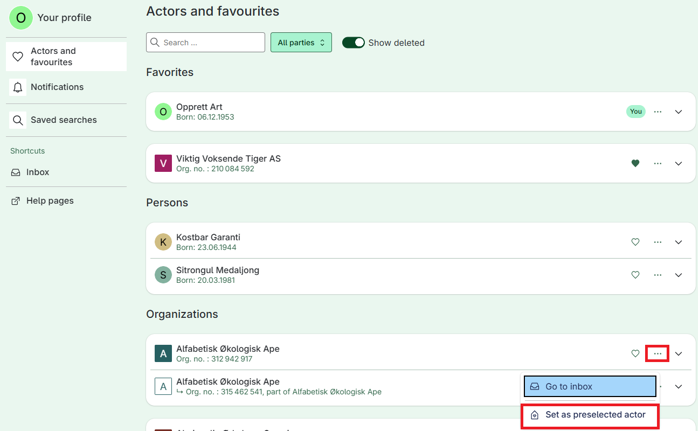Click the Saved searches magnifier icon

pyautogui.click(x=17, y=120)
